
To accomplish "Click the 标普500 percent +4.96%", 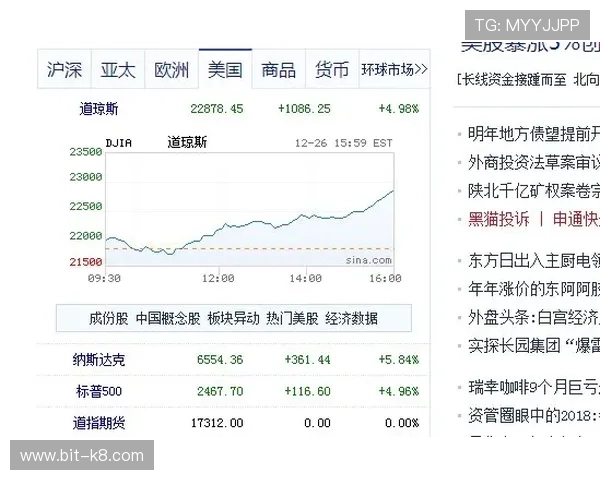I will point(399,392).
